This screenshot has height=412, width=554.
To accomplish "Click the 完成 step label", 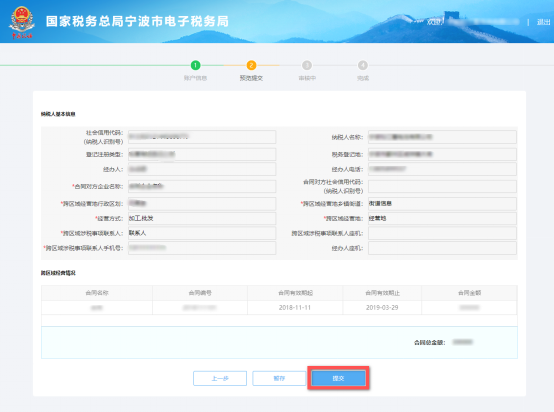I will click(x=363, y=78).
